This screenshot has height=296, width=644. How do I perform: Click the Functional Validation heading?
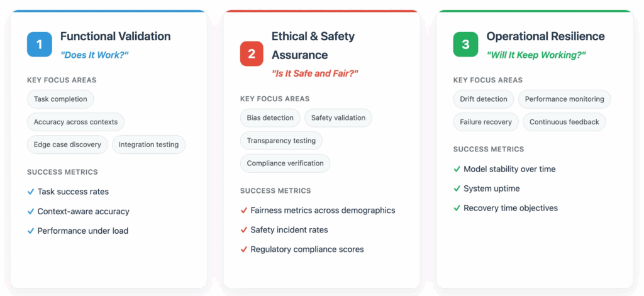(115, 36)
